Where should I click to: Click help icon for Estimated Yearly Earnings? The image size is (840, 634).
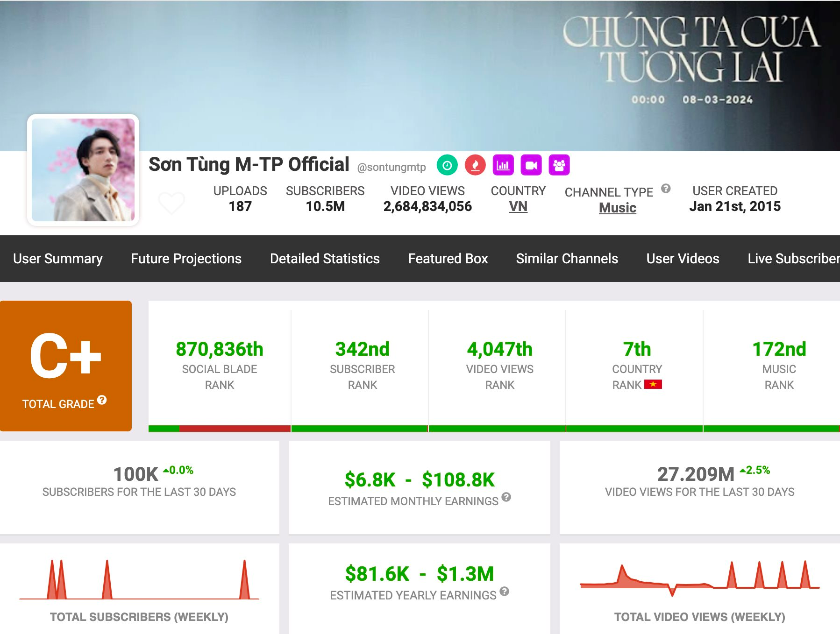[504, 592]
